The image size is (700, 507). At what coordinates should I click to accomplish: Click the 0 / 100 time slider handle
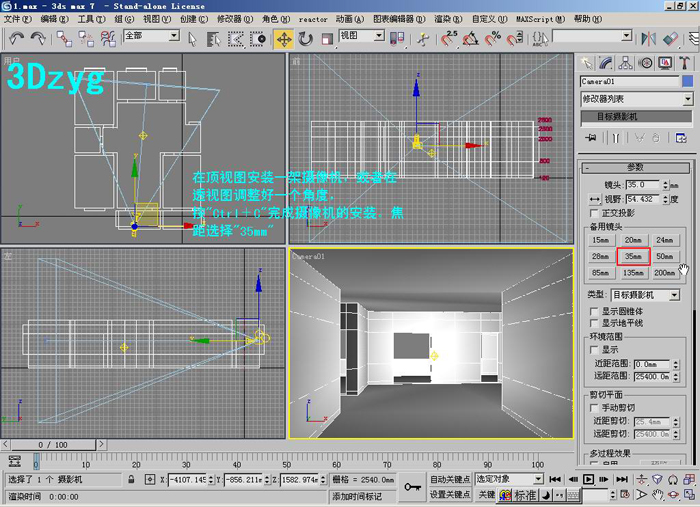click(x=53, y=445)
